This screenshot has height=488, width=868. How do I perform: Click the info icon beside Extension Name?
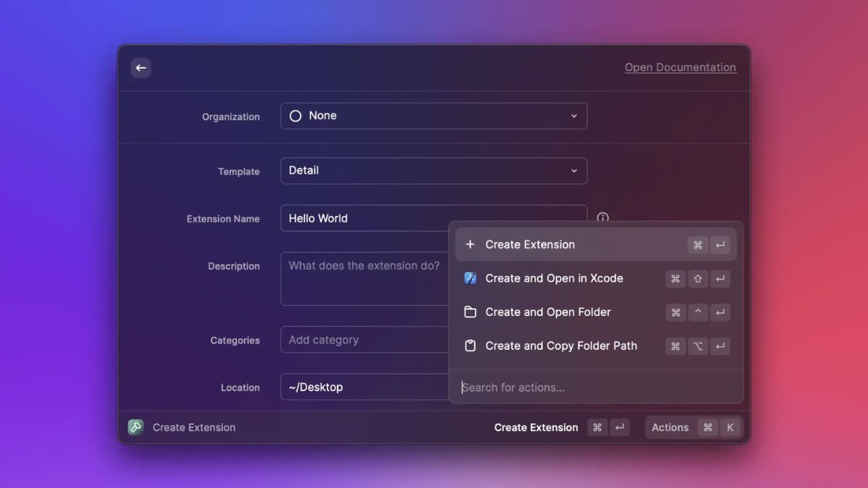[x=603, y=218]
